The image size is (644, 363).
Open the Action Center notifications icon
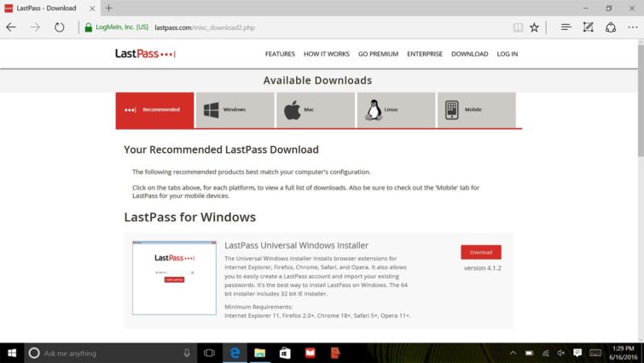(577, 353)
